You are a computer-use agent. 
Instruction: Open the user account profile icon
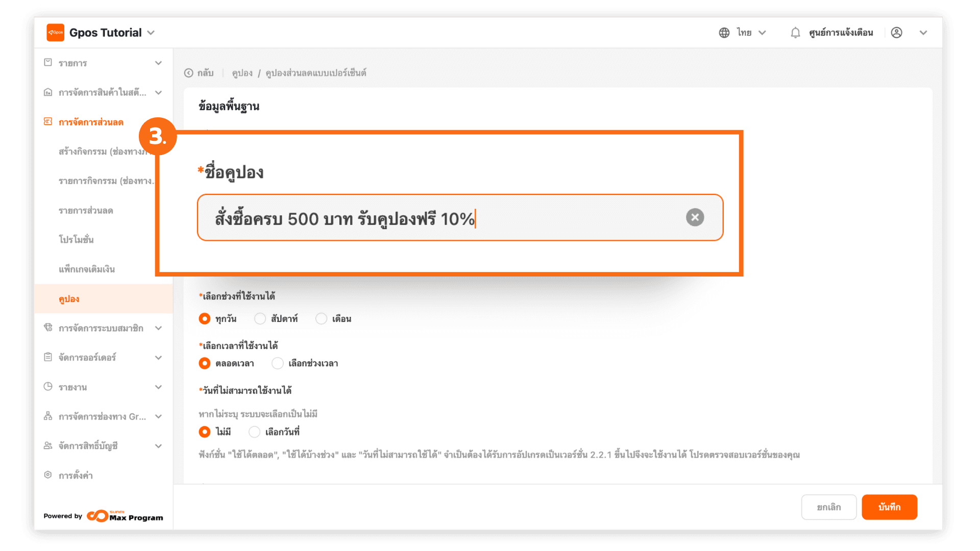coord(896,33)
